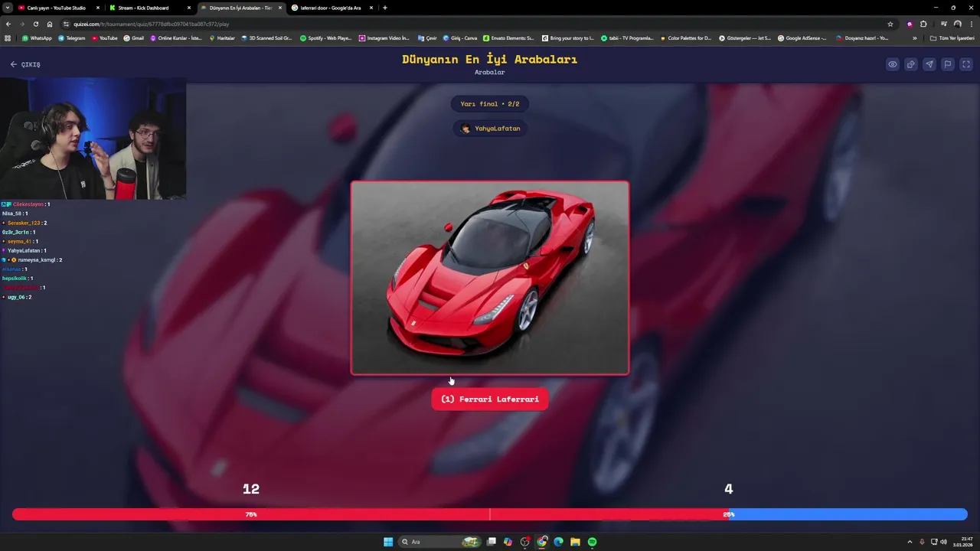Screen dimensions: 980x551
Task: Reload the current page
Action: 35,24
